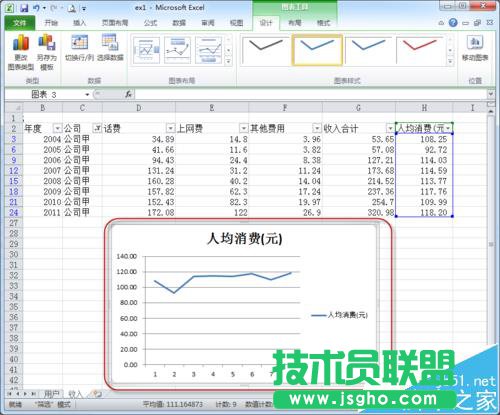500x415 pixels.
Task: Switch to the 公式 (Formulas) tab
Action: 150,23
